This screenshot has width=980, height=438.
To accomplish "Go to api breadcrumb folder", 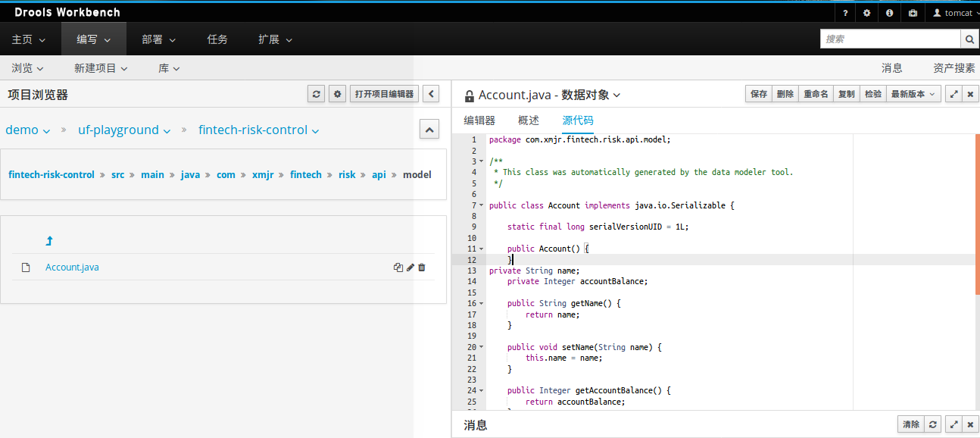I will (379, 174).
